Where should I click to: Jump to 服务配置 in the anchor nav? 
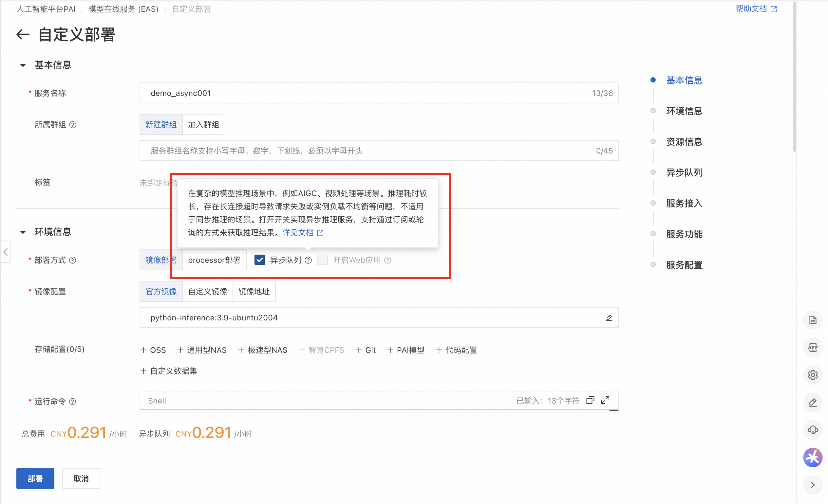pyautogui.click(x=684, y=265)
